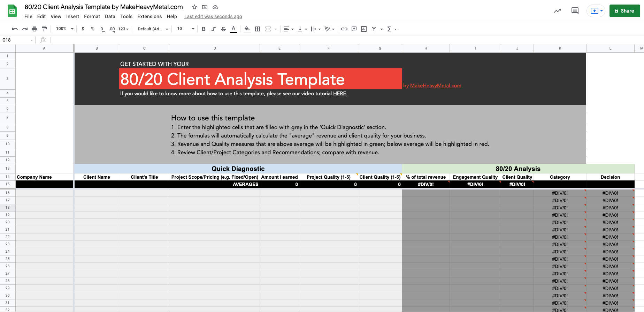Toggle strikethrough formatting
Viewport: 644px width, 312px height.
click(223, 29)
